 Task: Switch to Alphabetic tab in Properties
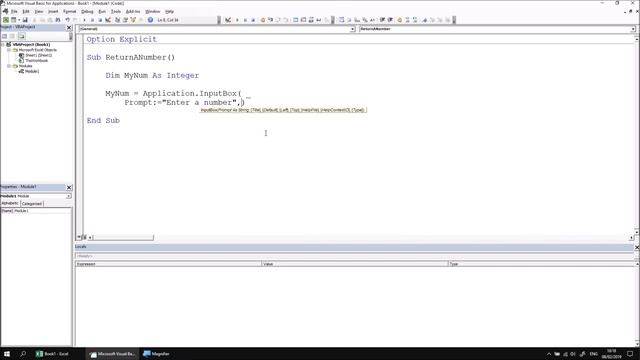click(x=10, y=203)
